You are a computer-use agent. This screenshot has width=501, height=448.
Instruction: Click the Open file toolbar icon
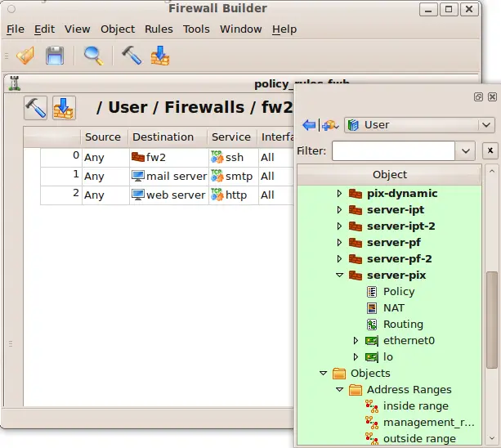pyautogui.click(x=25, y=56)
